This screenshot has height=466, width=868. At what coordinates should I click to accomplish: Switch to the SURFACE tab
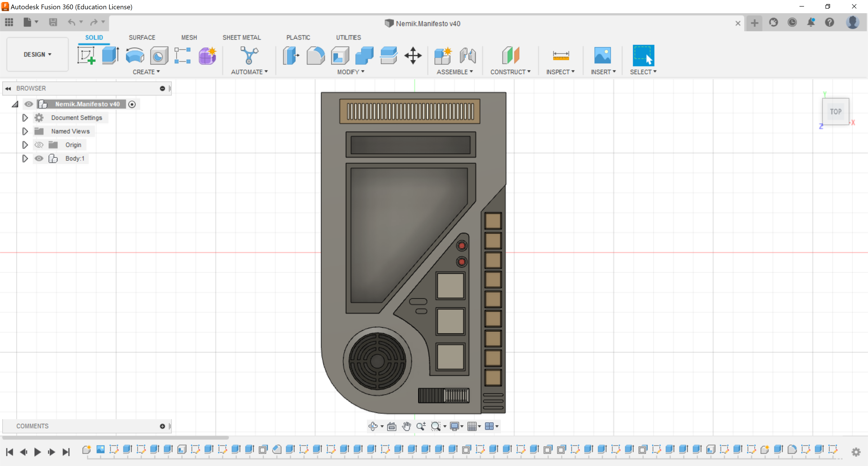[x=142, y=37]
